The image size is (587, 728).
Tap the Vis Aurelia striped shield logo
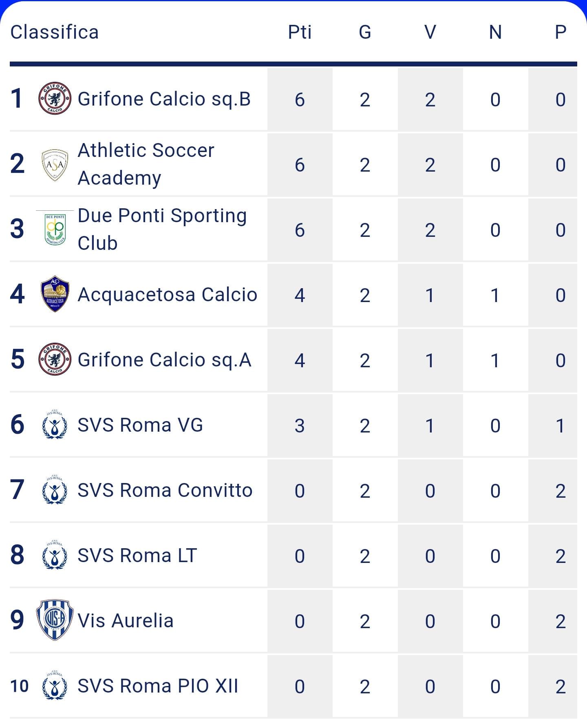(55, 620)
